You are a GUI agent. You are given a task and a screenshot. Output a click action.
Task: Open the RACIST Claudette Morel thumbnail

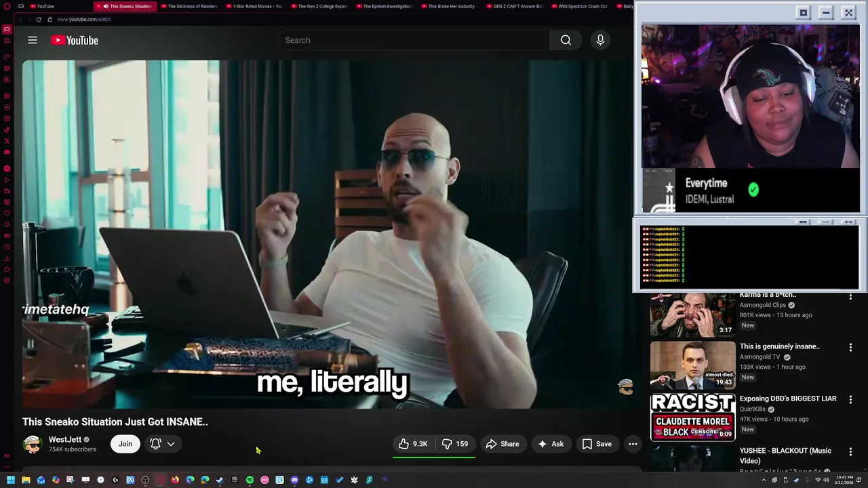692,417
